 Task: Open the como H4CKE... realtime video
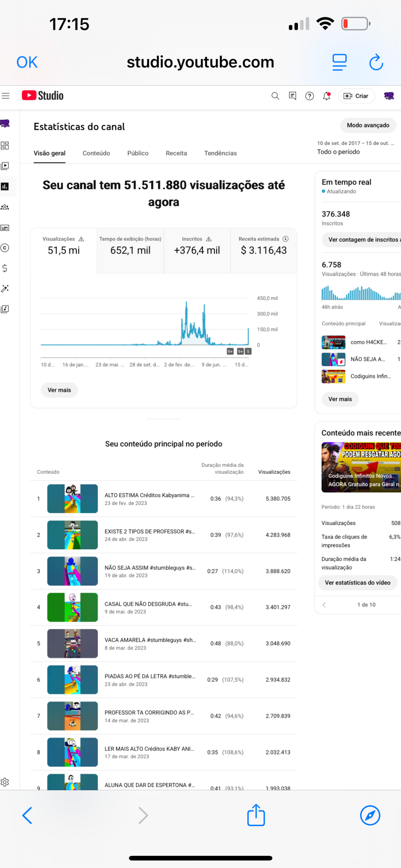point(361,342)
